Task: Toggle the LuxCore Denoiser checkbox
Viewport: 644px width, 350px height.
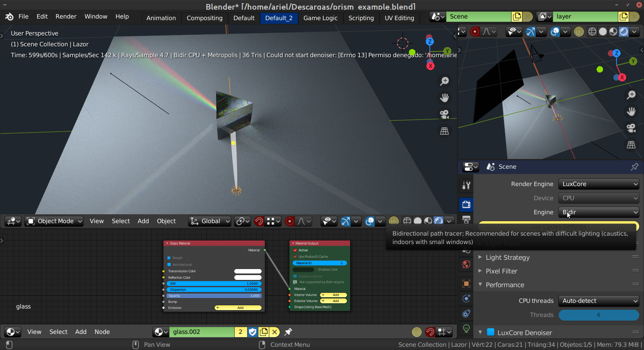Action: point(490,332)
